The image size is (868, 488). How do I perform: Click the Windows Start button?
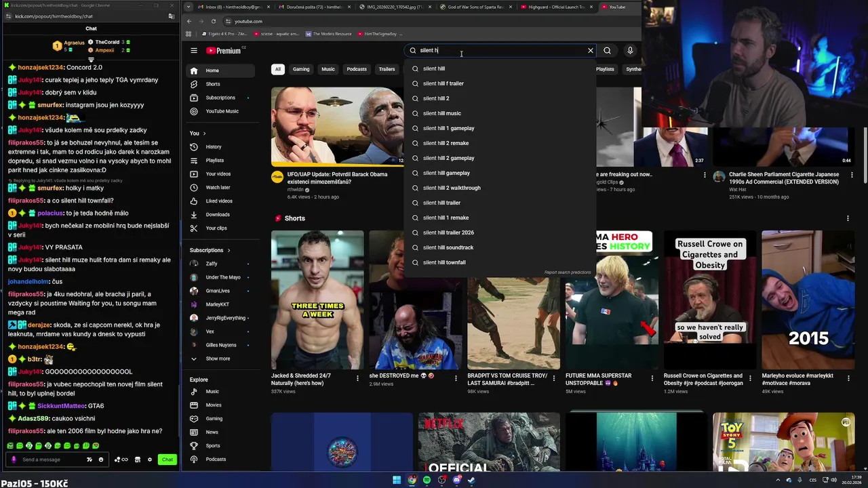[x=397, y=480]
